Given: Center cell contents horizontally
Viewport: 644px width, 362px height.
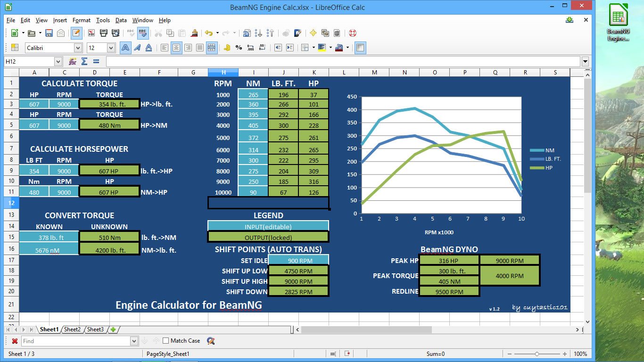Looking at the screenshot, I should [x=176, y=48].
